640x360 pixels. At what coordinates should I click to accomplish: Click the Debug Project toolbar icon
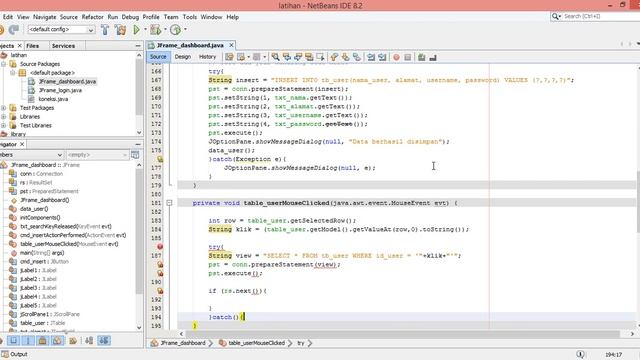click(155, 29)
